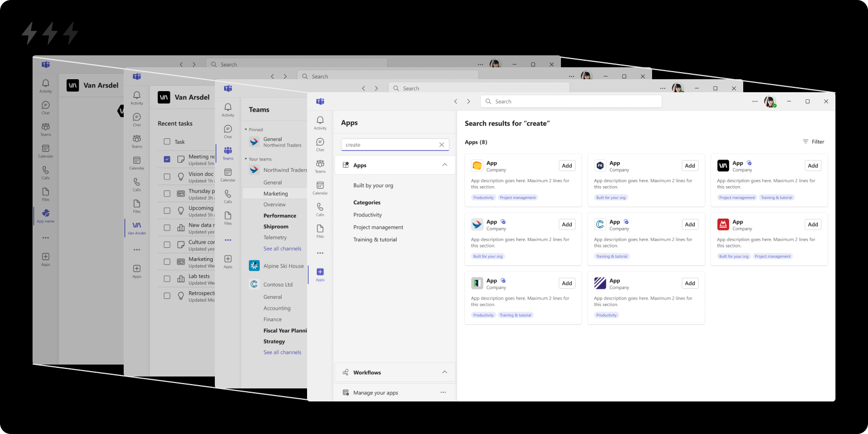This screenshot has width=868, height=434.
Task: Click the Contoso Ltd team icon
Action: [254, 284]
